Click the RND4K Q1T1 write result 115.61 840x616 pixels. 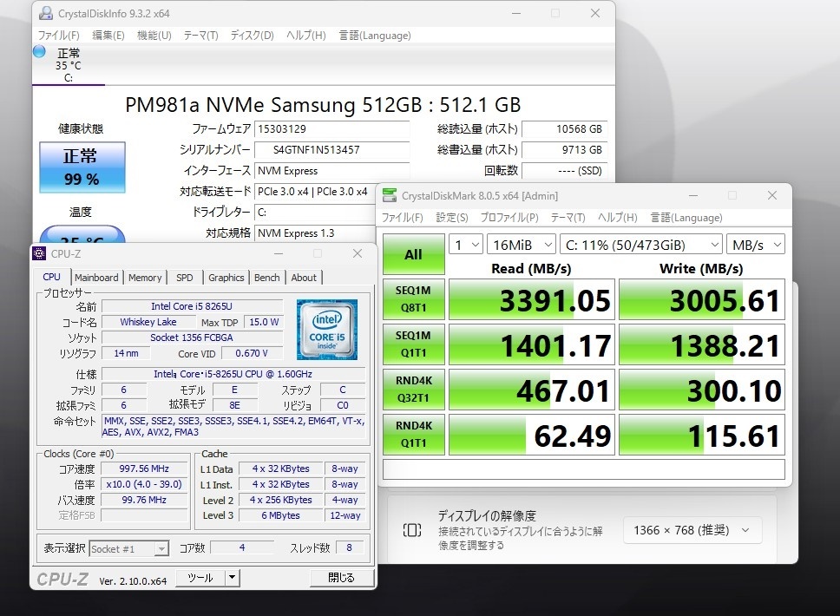[702, 434]
